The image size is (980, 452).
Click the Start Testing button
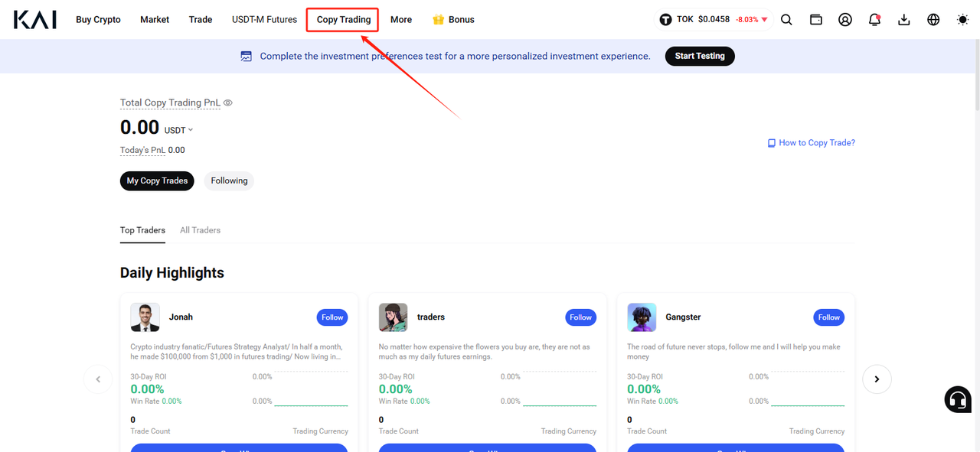(x=700, y=56)
